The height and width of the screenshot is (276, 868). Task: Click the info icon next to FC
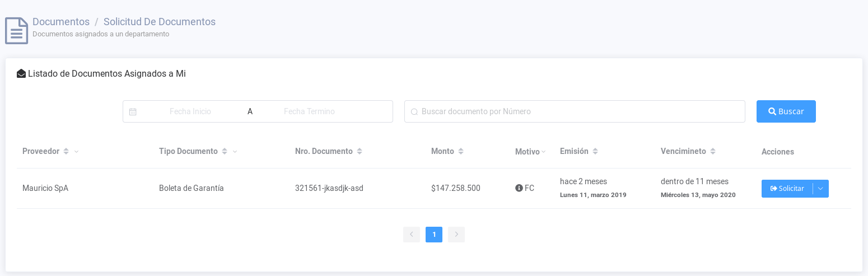[x=519, y=188]
